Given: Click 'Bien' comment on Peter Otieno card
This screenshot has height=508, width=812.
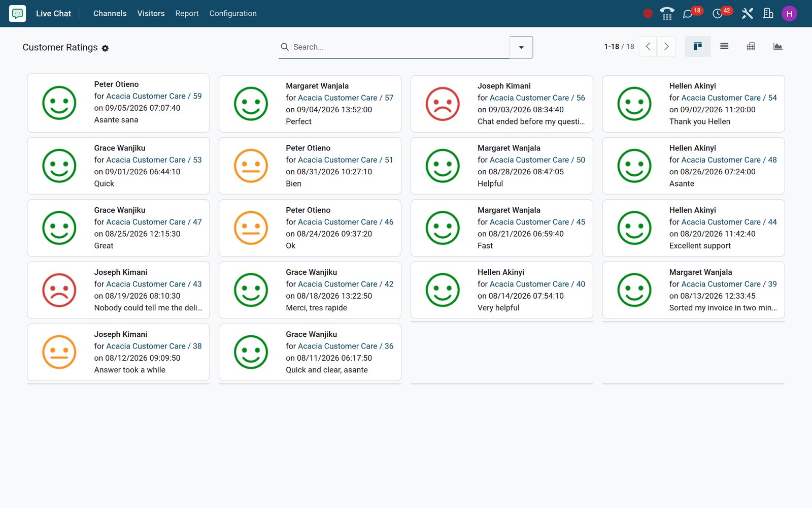Looking at the screenshot, I should [x=293, y=183].
